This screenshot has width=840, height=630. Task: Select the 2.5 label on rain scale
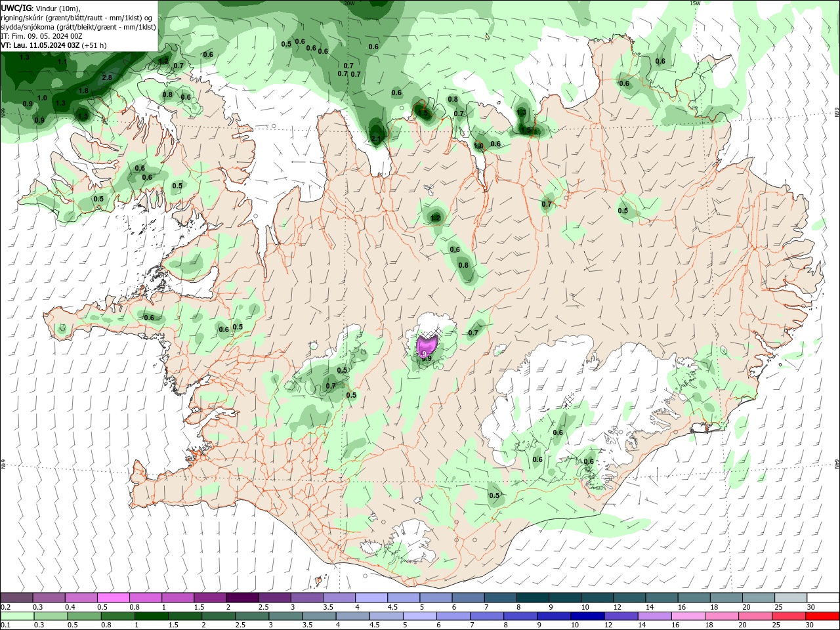point(240,625)
